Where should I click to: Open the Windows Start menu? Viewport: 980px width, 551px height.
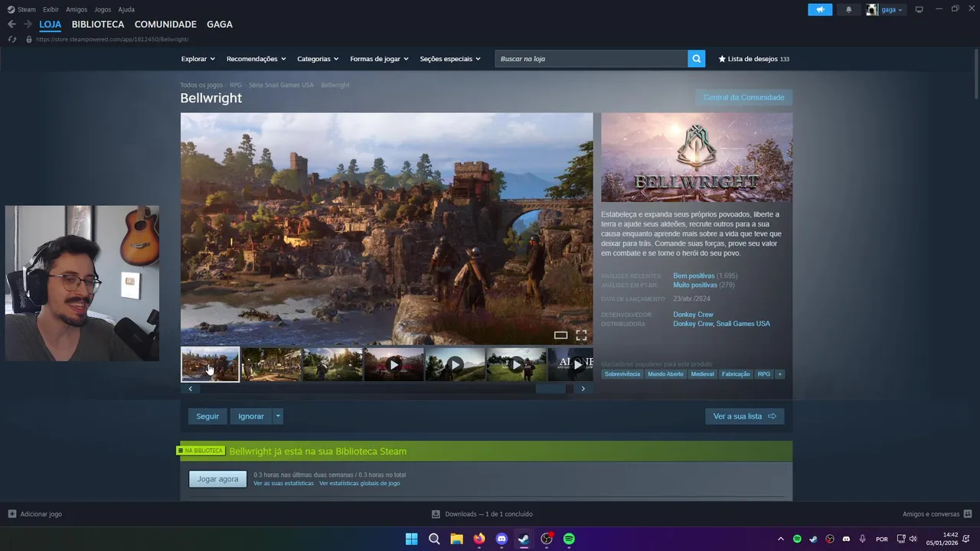click(x=411, y=539)
